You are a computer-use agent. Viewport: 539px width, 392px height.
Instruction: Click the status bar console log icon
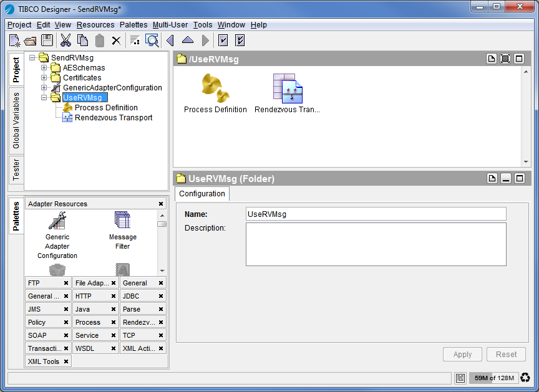[460, 378]
